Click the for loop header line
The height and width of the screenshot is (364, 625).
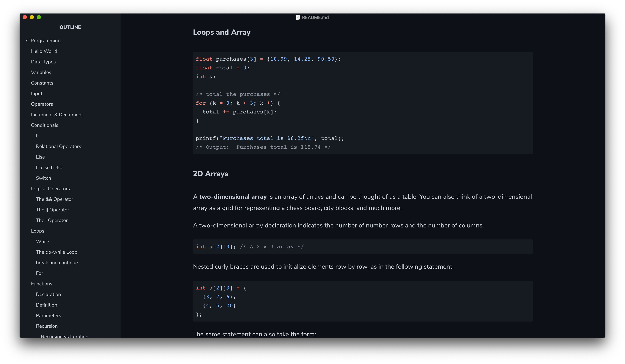(238, 103)
